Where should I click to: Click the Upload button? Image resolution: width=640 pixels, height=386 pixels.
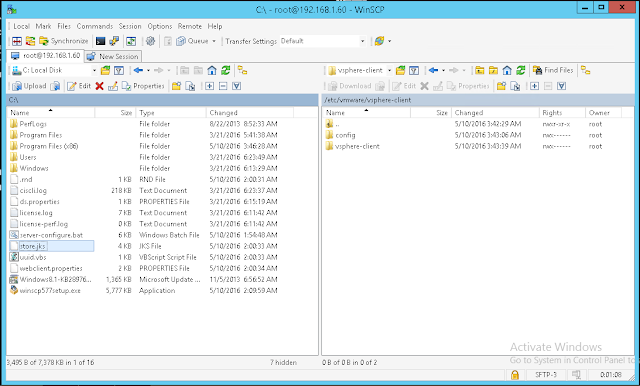(29, 86)
